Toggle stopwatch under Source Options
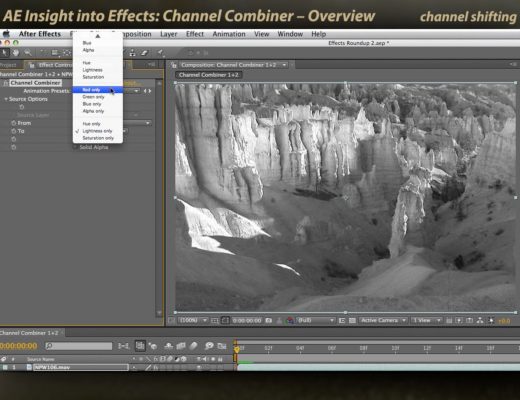Screen dimensions: 520x400 coord(22,107)
